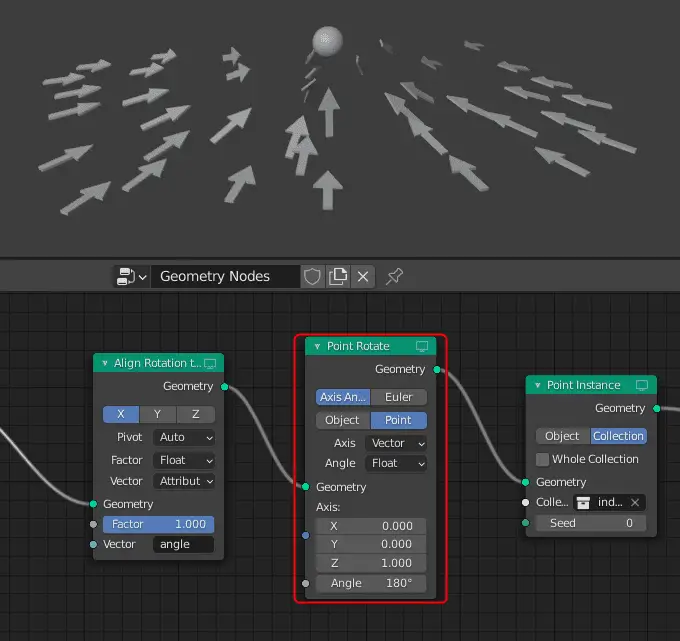Image resolution: width=680 pixels, height=641 pixels.
Task: Enable the Whole Collection checkbox
Action: pyautogui.click(x=543, y=459)
